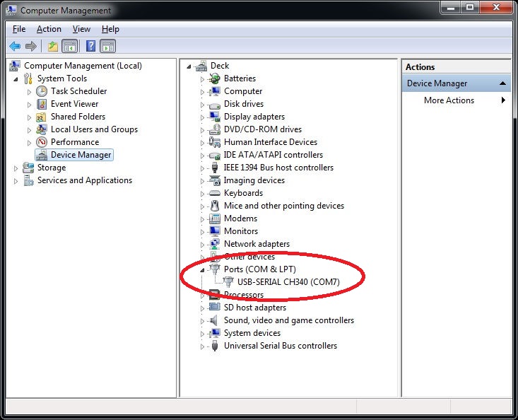The width and height of the screenshot is (518, 420).
Task: Click the Services and Applications icon
Action: [28, 181]
